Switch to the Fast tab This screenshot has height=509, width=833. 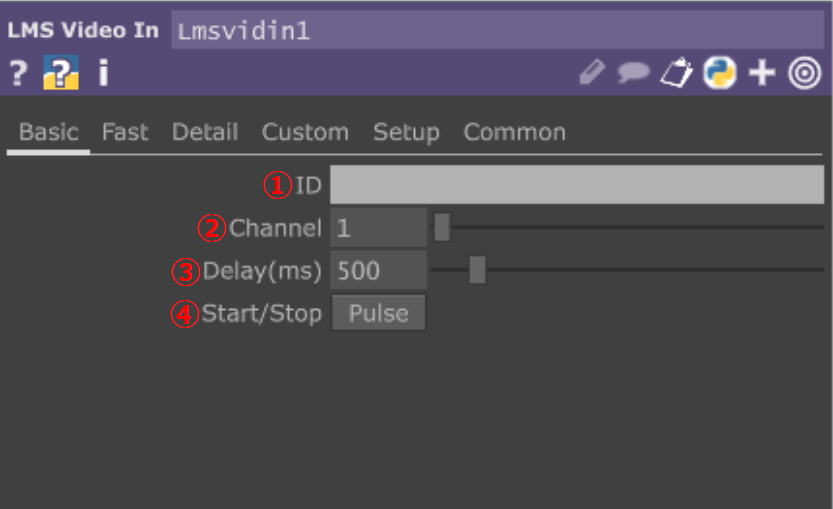125,132
